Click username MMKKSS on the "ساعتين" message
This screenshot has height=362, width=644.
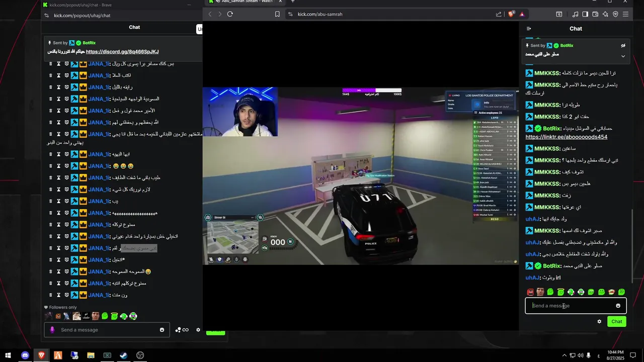click(547, 149)
